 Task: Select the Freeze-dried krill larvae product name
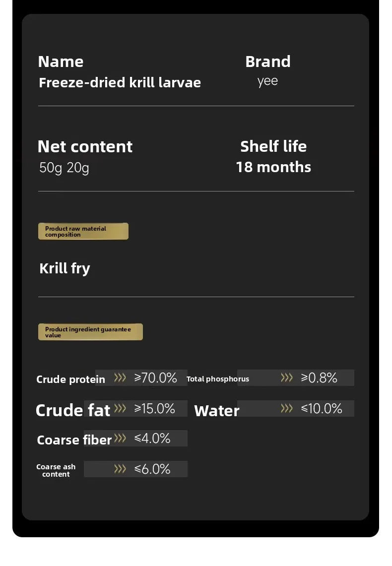120,82
